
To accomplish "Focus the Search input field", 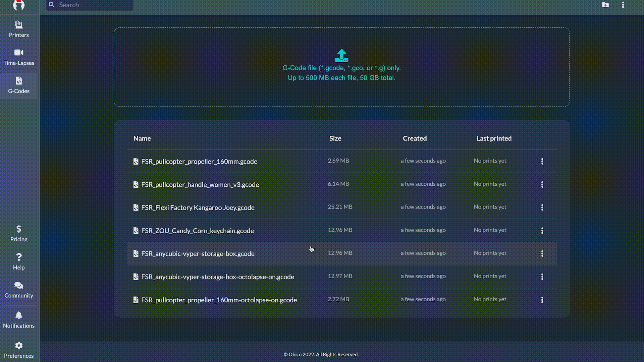I will click(90, 5).
